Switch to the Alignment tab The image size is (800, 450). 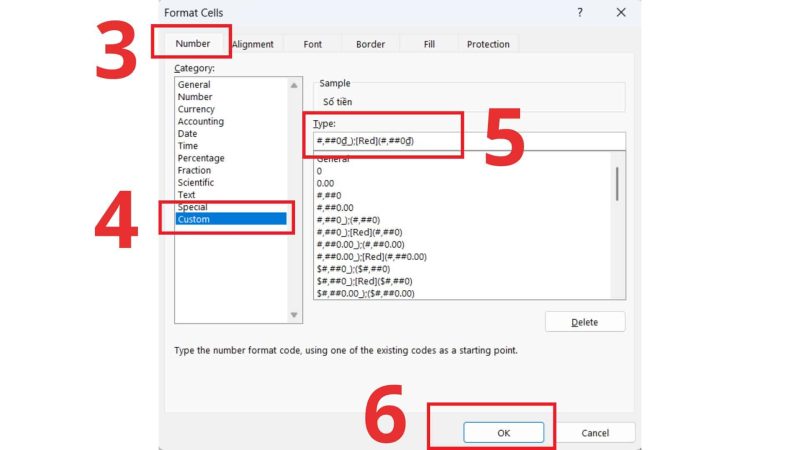pyautogui.click(x=253, y=44)
